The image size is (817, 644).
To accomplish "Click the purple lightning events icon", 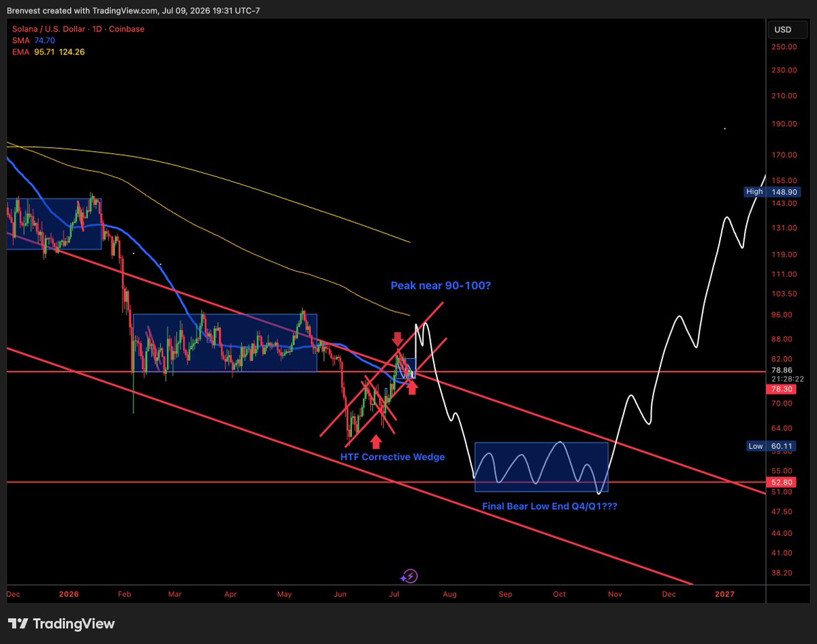I will point(409,576).
